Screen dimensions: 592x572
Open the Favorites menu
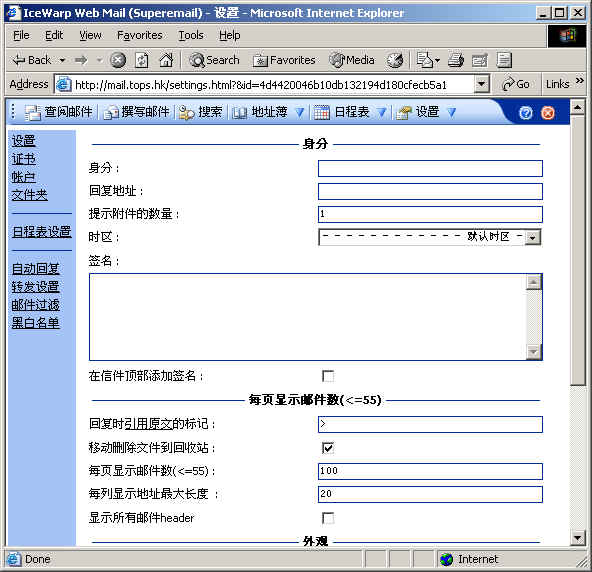pos(140,35)
